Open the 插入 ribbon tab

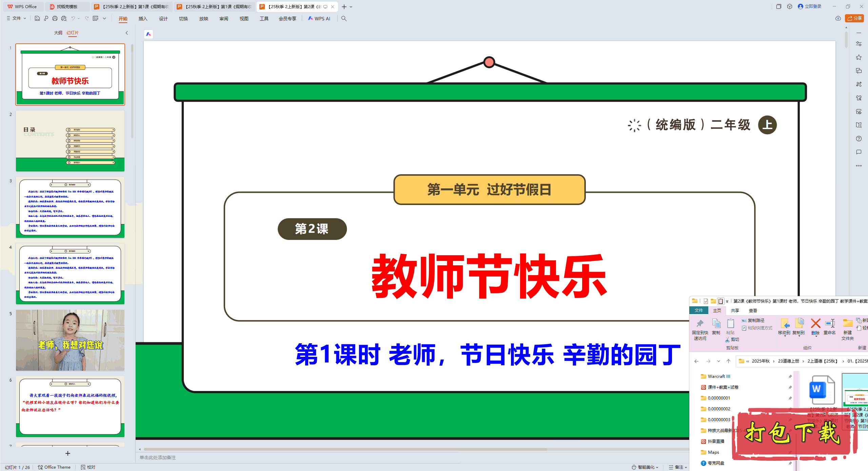click(143, 19)
